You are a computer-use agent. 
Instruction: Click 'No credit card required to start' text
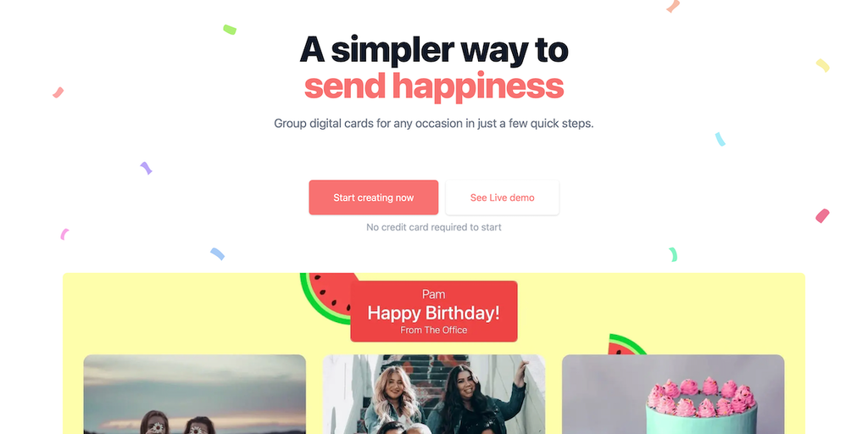434,227
